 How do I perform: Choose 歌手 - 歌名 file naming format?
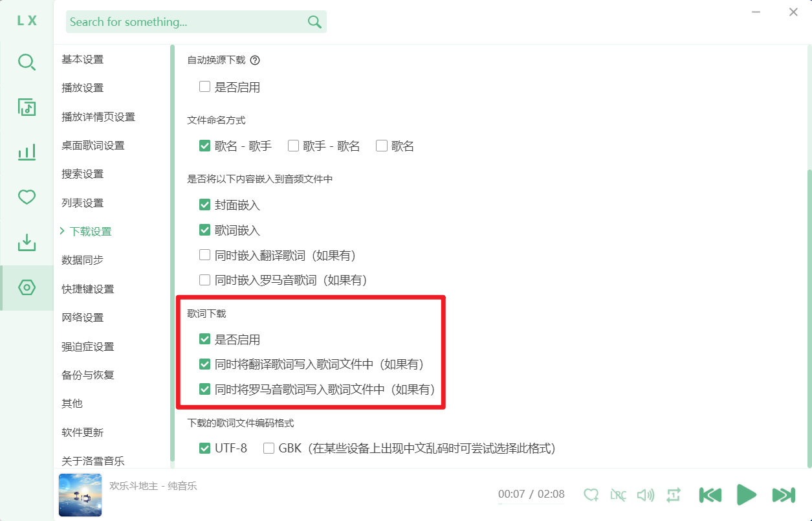point(293,146)
